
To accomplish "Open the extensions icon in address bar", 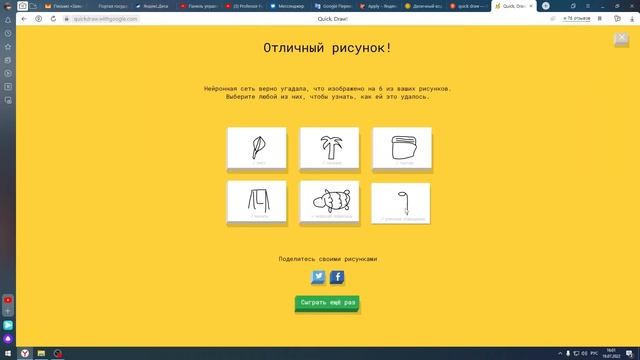I will pyautogui.click(x=617, y=19).
